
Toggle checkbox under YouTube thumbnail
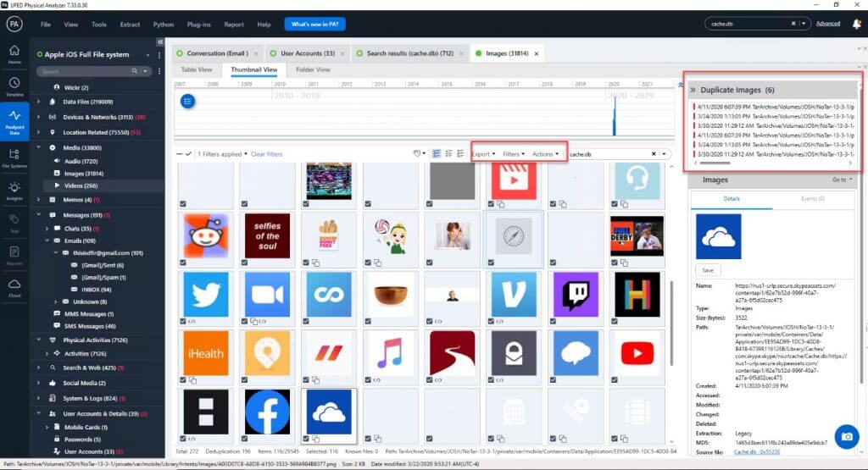pos(615,380)
